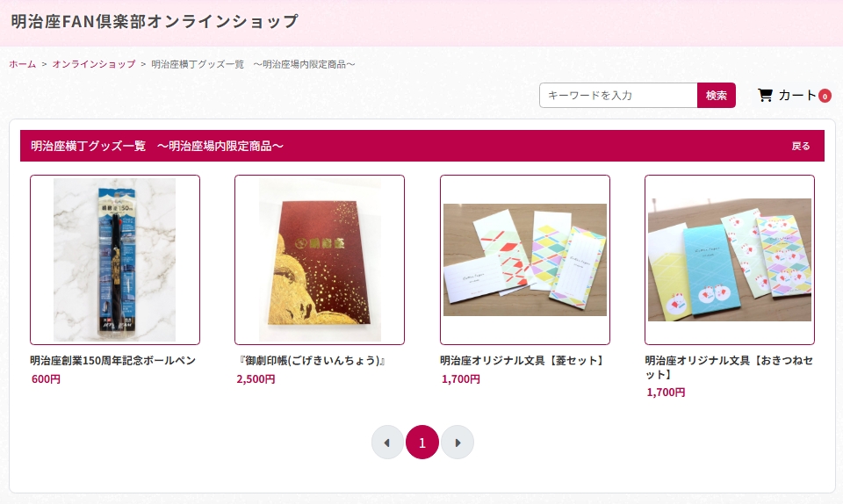Click the カート text label
Image resolution: width=843 pixels, height=504 pixels.
click(797, 95)
